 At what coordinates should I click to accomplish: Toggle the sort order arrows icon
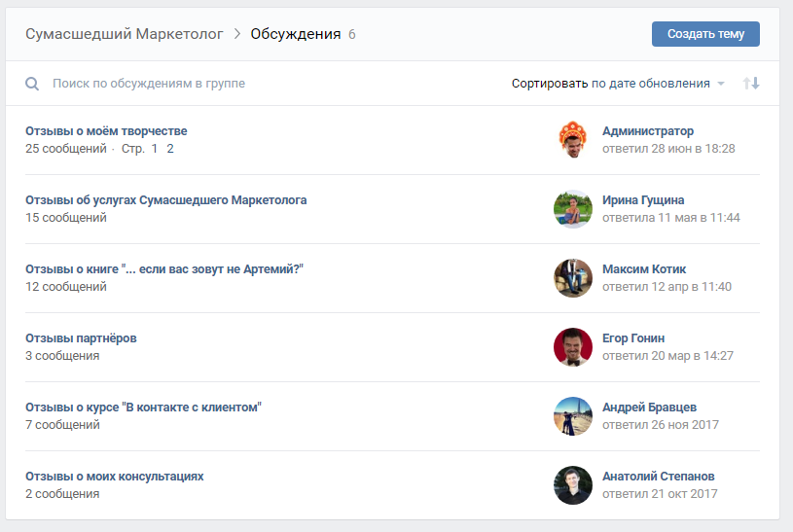tap(751, 83)
